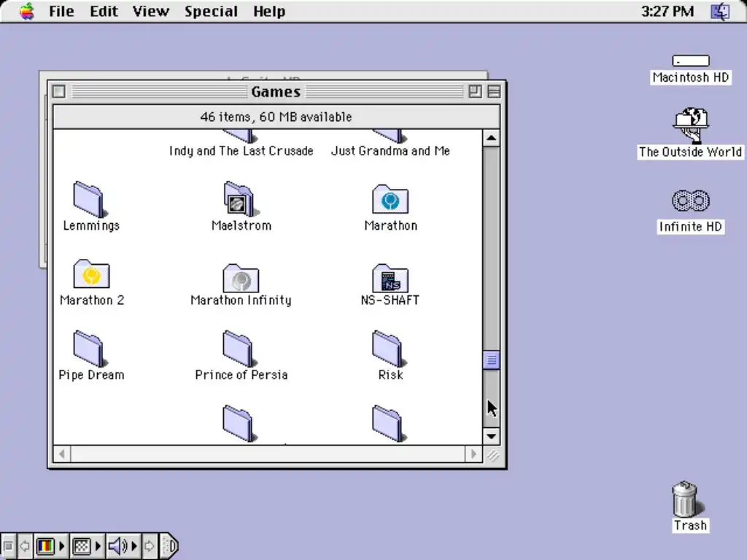Select the Lemmings folder
The image size is (747, 560).
pyautogui.click(x=89, y=200)
